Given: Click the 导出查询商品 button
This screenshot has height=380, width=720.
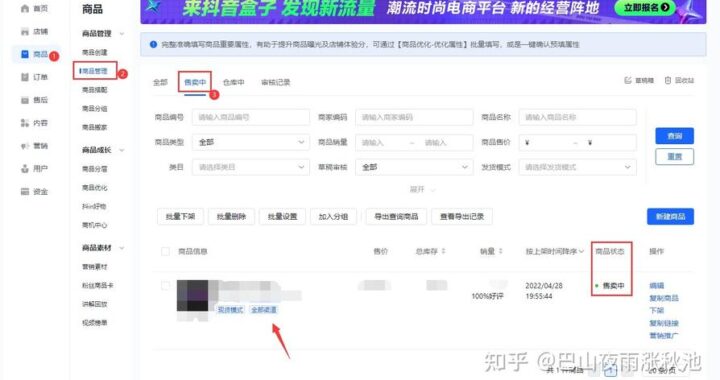Looking at the screenshot, I should click(396, 217).
